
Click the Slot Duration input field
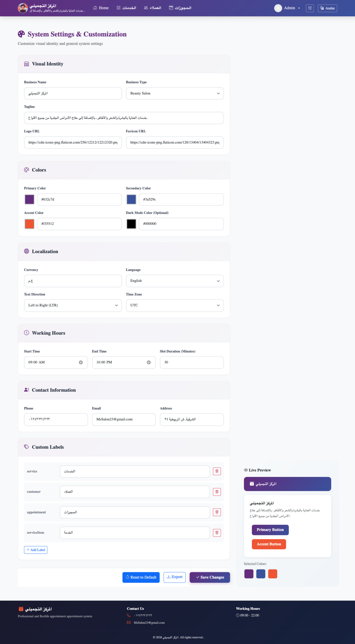pyautogui.click(x=192, y=362)
